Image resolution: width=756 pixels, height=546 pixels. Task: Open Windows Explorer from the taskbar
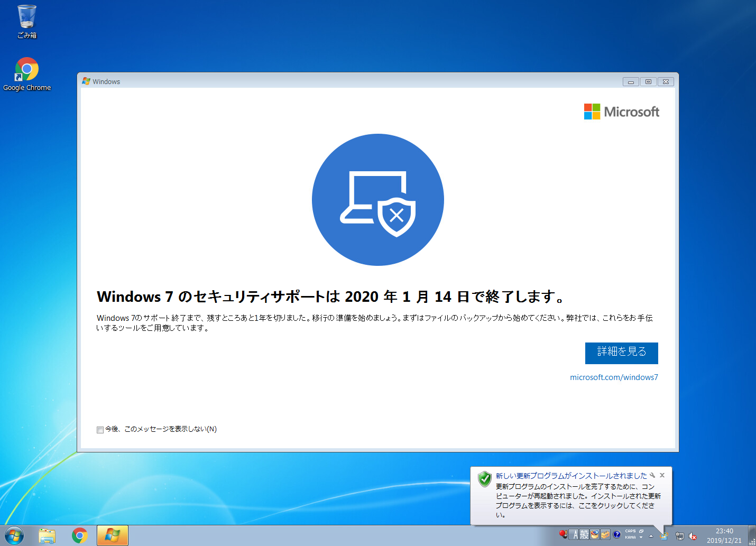pos(47,535)
